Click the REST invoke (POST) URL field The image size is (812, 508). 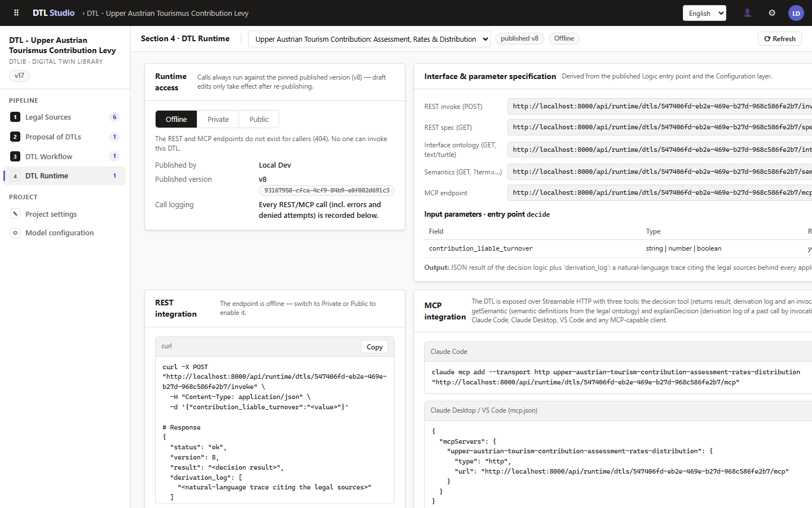pos(660,106)
